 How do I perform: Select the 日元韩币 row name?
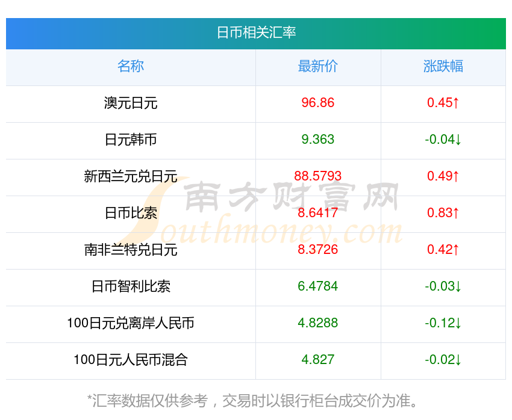(x=131, y=140)
